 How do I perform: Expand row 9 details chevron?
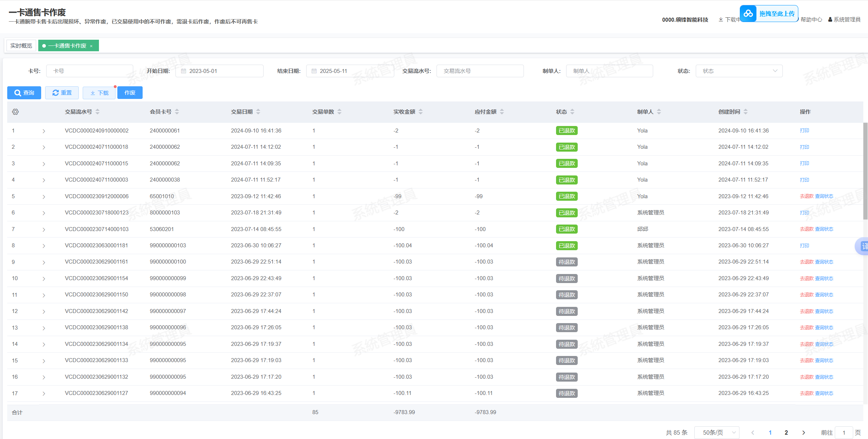(x=44, y=262)
